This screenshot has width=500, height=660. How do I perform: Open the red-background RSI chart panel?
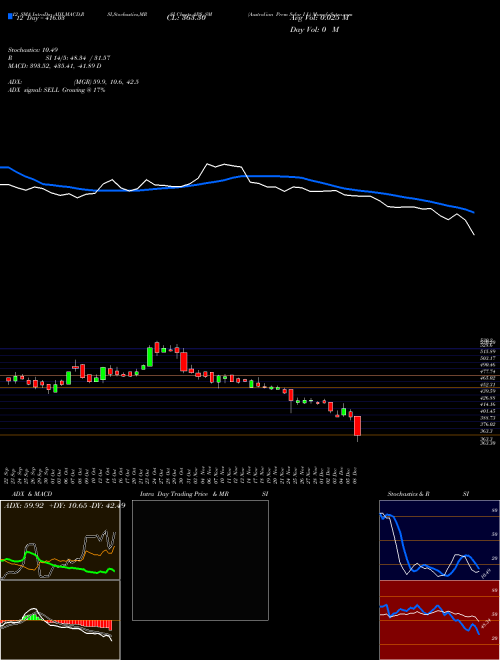coord(439,620)
